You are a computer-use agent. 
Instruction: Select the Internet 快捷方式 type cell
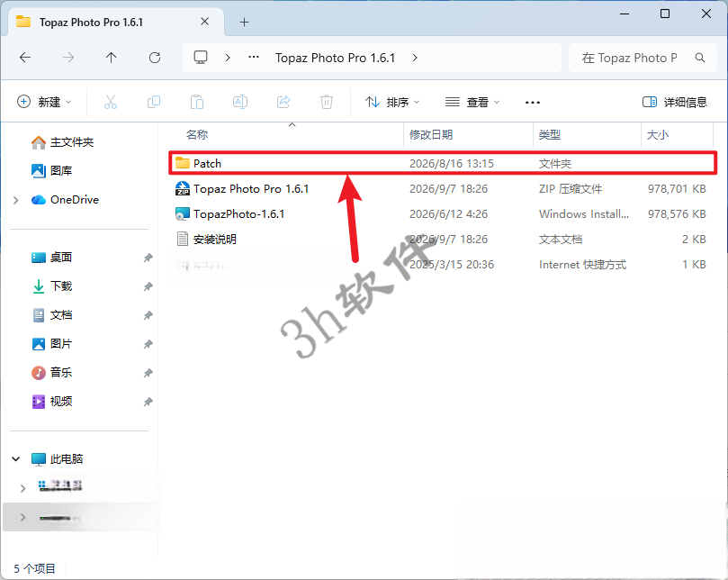point(583,265)
